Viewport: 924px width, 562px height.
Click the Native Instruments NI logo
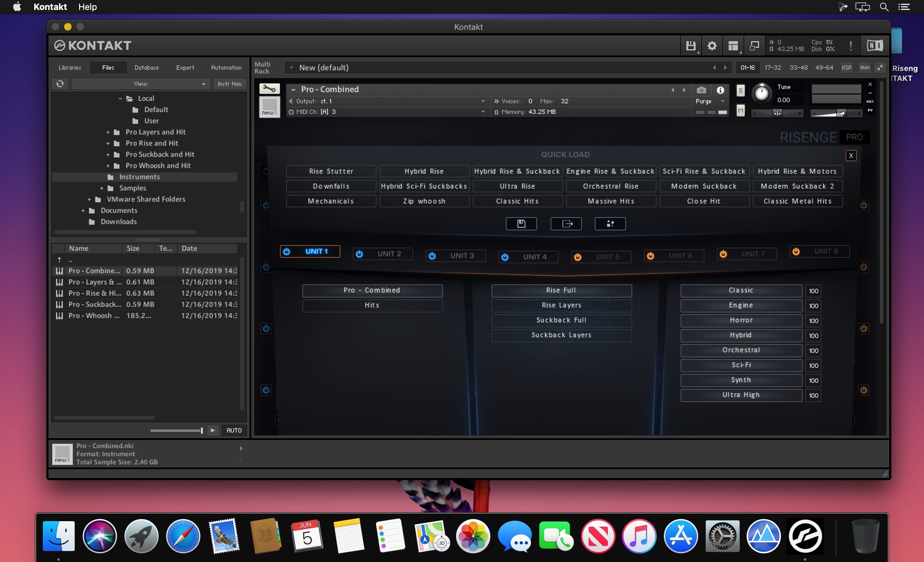pyautogui.click(x=875, y=46)
